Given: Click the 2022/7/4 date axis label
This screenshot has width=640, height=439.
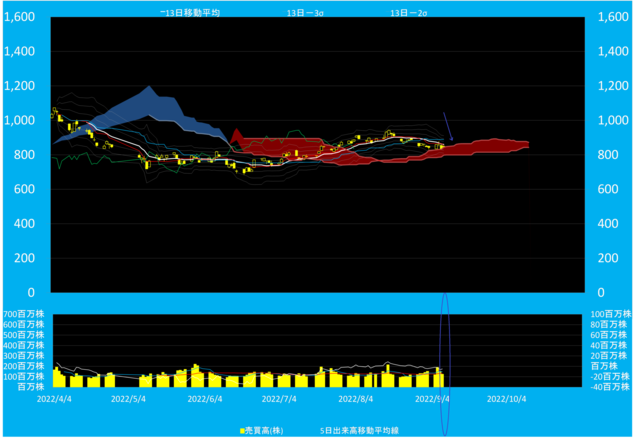Looking at the screenshot, I should [x=279, y=397].
